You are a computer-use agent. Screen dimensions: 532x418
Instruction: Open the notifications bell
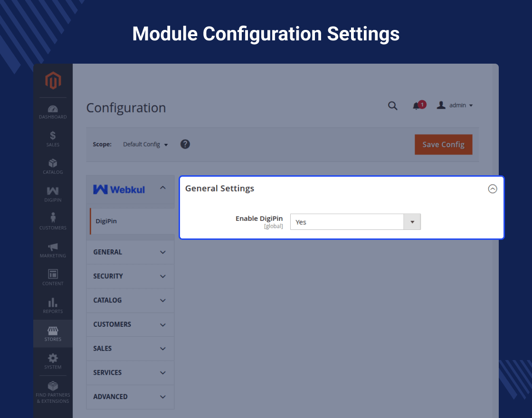pyautogui.click(x=417, y=105)
